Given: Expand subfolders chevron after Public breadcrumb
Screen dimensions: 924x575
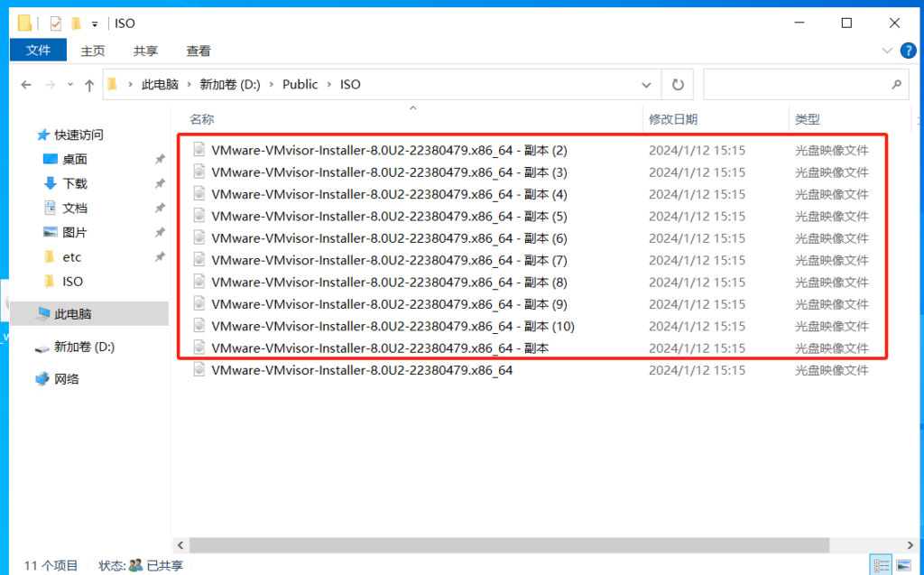Looking at the screenshot, I should pyautogui.click(x=328, y=84).
